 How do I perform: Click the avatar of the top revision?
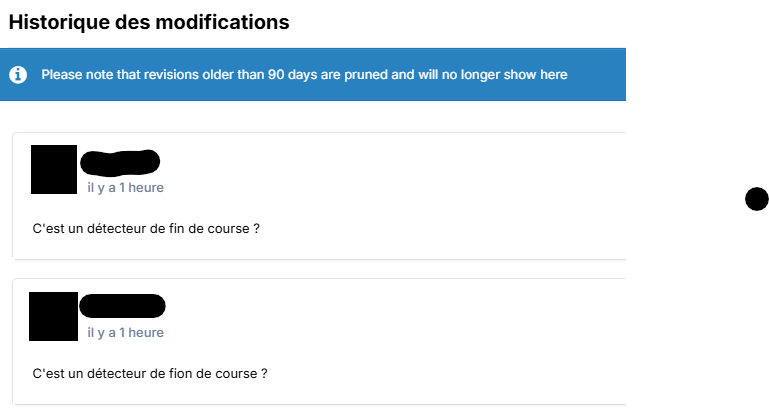[x=54, y=169]
